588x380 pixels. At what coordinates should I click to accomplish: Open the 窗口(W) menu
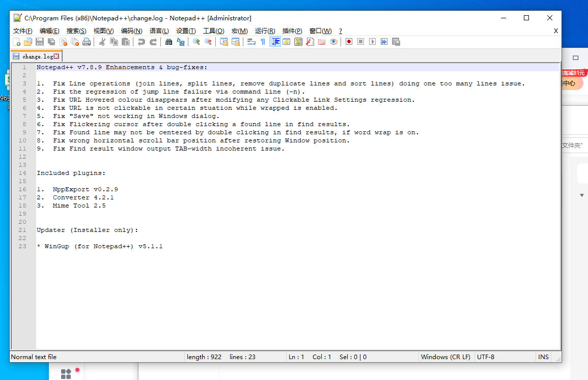(320, 31)
